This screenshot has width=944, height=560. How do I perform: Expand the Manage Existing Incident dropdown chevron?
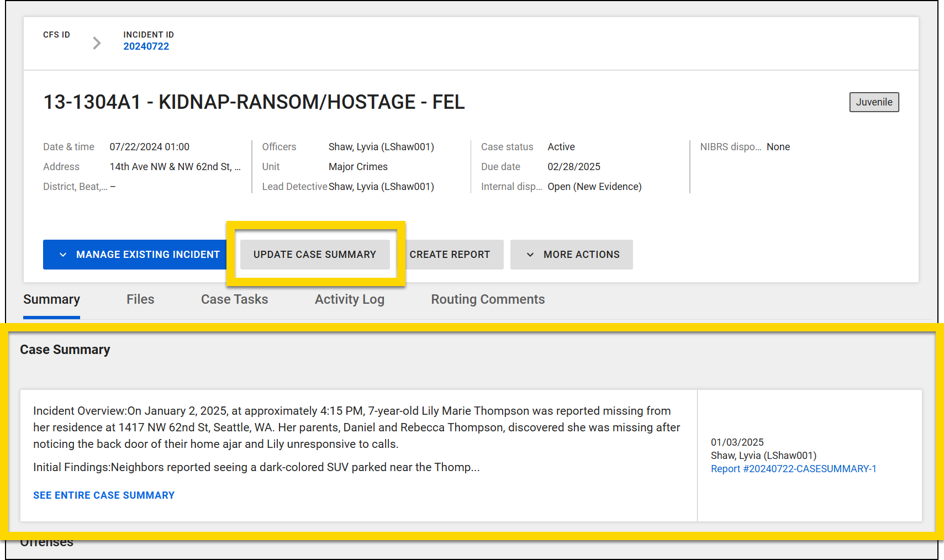[x=62, y=255]
